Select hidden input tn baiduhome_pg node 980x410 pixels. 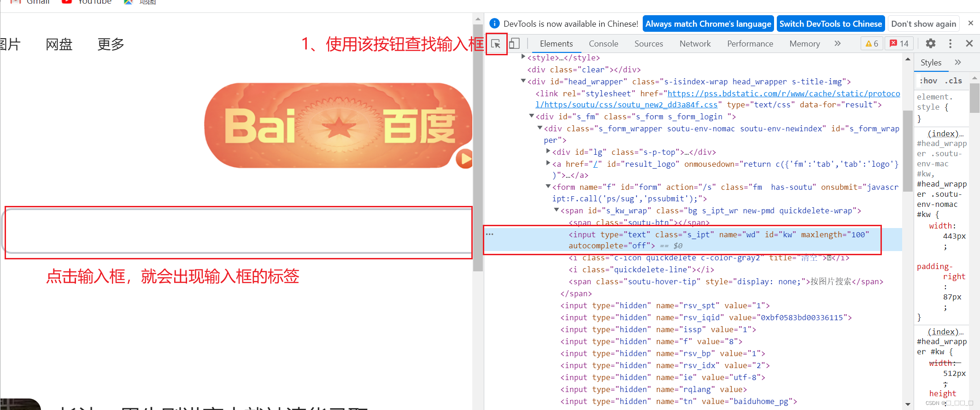pos(679,401)
